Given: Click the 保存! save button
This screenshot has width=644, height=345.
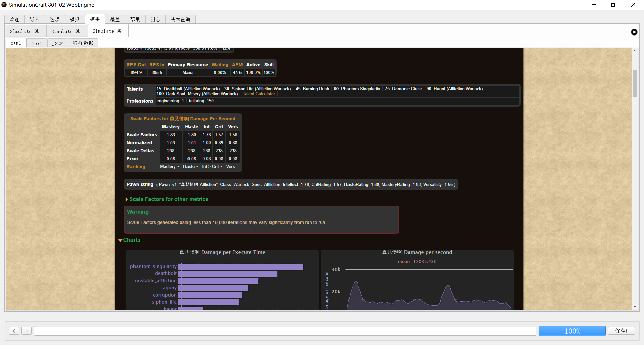Looking at the screenshot, I should [621, 331].
